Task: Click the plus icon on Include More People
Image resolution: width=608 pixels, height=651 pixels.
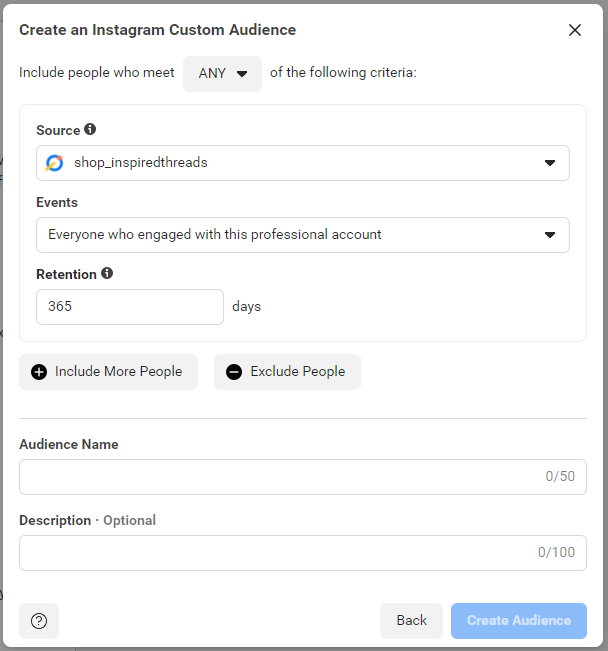Action: [x=39, y=372]
